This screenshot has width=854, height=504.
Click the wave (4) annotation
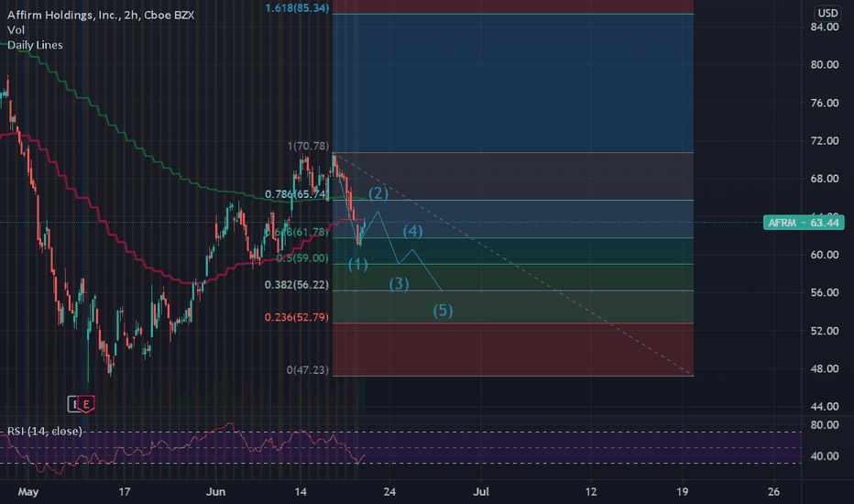[413, 231]
